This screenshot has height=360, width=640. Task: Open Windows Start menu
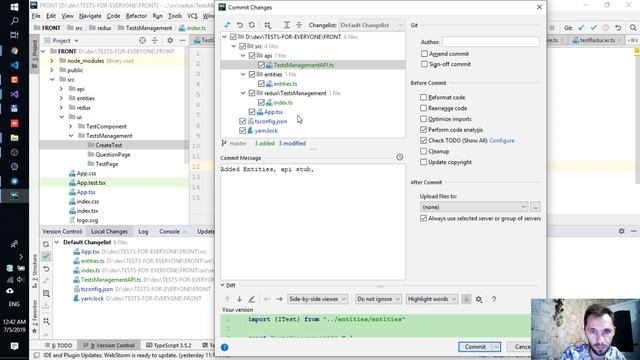coord(14,7)
